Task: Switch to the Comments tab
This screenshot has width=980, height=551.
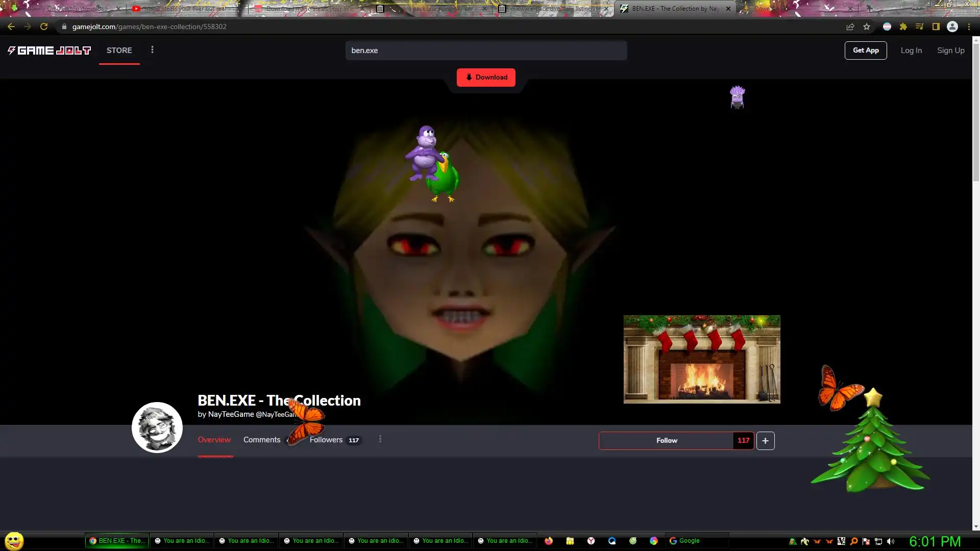Action: pyautogui.click(x=262, y=440)
